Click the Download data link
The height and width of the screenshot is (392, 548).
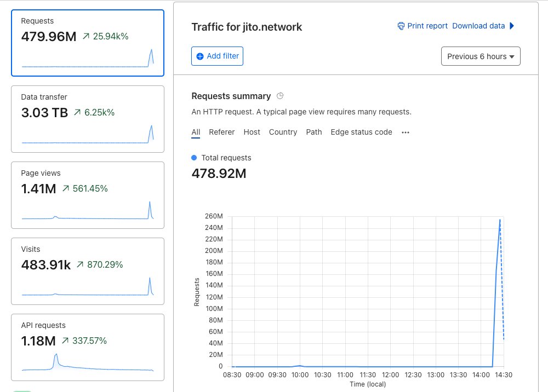(x=478, y=26)
